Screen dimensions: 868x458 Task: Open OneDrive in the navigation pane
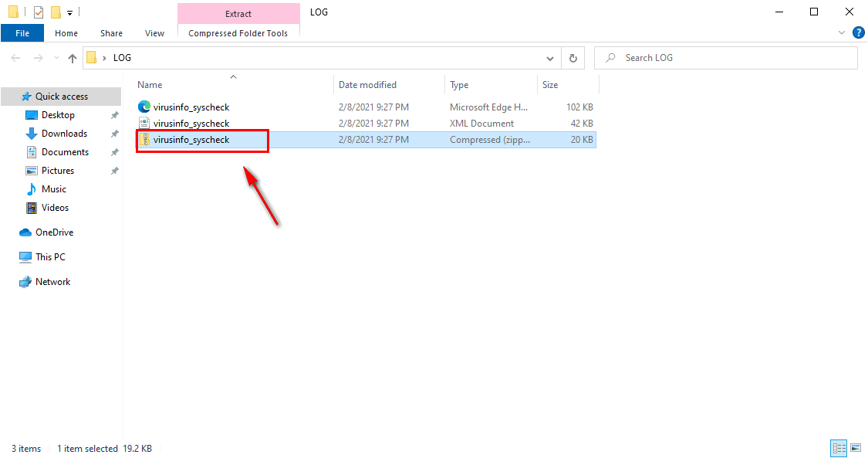54,232
